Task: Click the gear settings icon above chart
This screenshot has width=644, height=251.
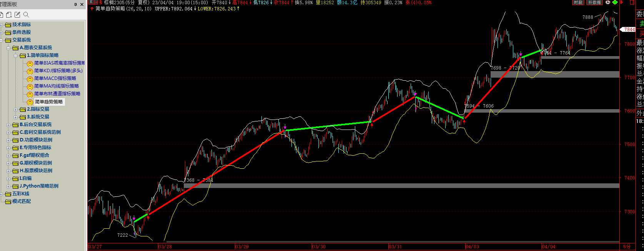Action: pos(608,2)
